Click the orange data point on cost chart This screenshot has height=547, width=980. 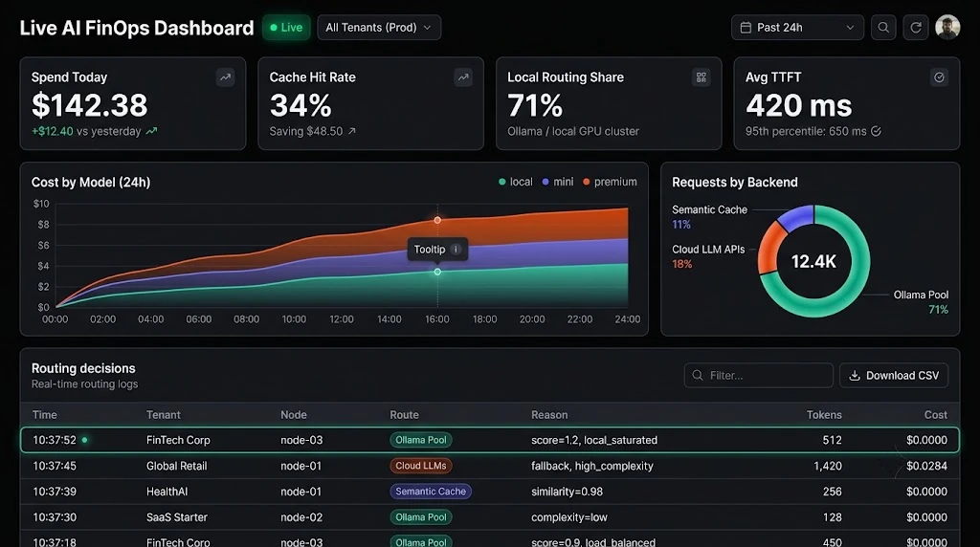coord(437,220)
